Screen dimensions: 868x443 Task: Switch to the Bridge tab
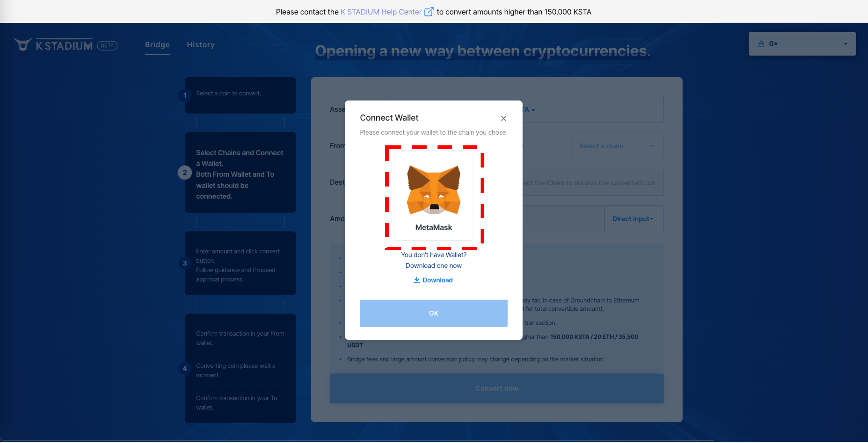(x=157, y=45)
